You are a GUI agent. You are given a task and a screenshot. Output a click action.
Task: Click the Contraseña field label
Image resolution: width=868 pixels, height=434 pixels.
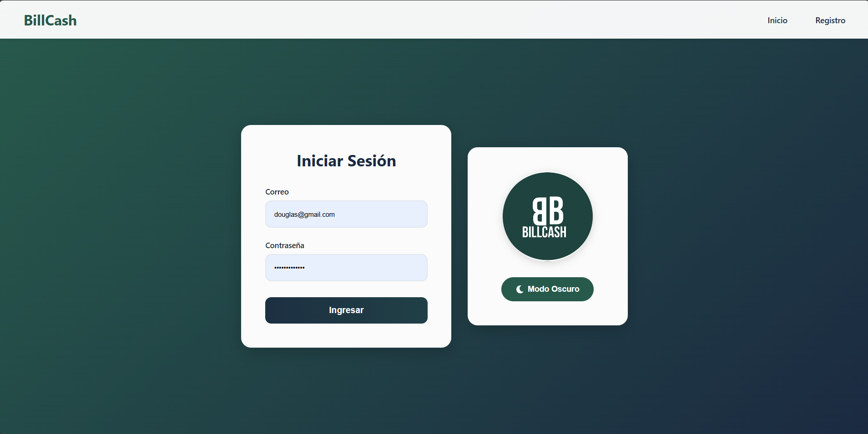[284, 245]
